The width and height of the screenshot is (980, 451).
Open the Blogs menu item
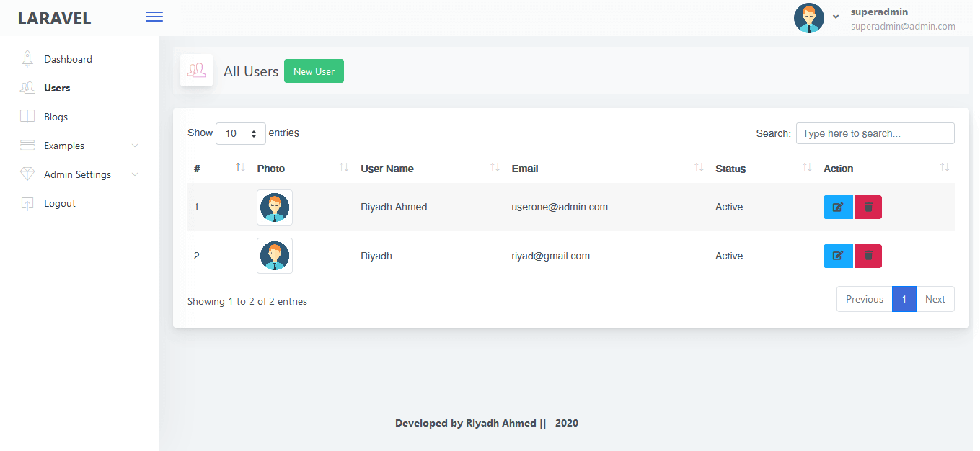56,117
